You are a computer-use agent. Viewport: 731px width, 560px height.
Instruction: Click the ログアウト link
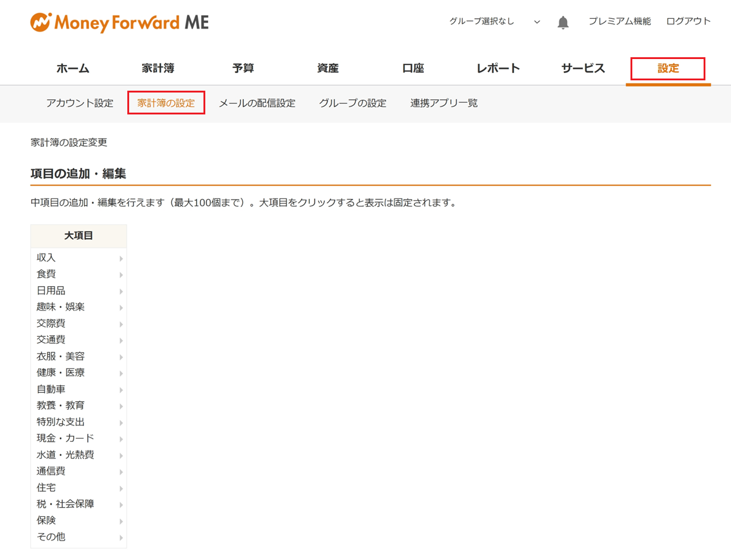[688, 21]
